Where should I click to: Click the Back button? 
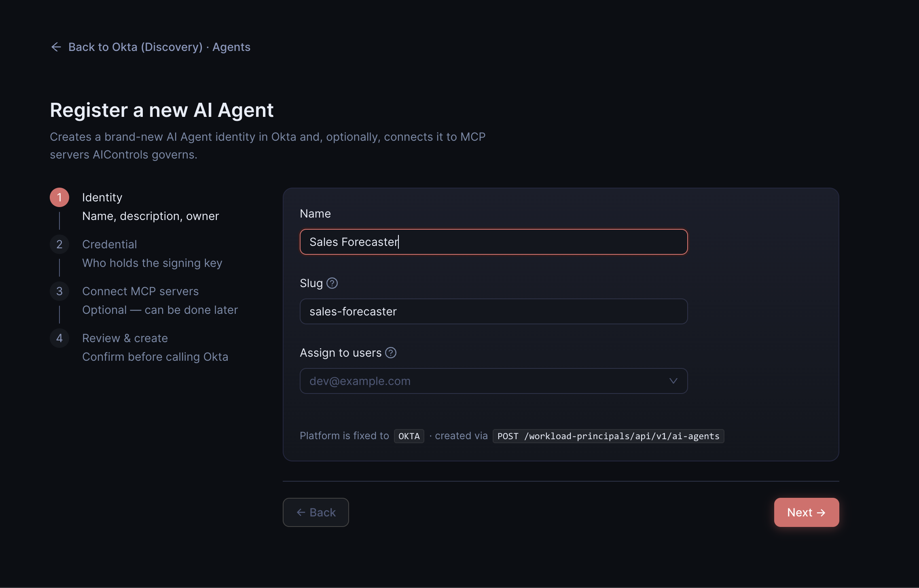point(316,512)
